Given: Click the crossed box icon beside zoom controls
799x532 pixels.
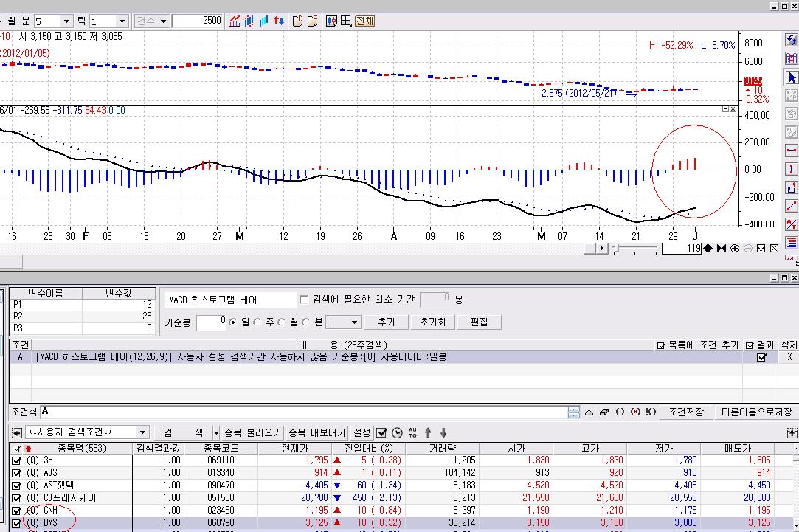Looking at the screenshot, I should [774, 248].
